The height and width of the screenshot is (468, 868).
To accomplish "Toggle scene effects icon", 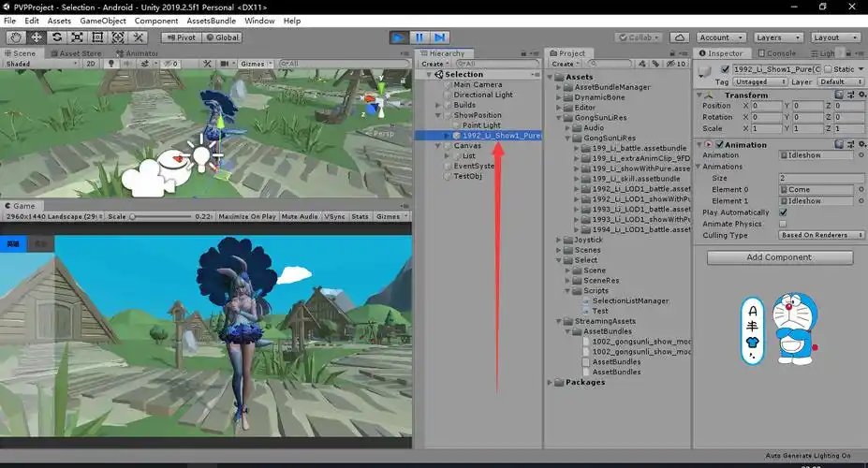I will pyautogui.click(x=144, y=64).
